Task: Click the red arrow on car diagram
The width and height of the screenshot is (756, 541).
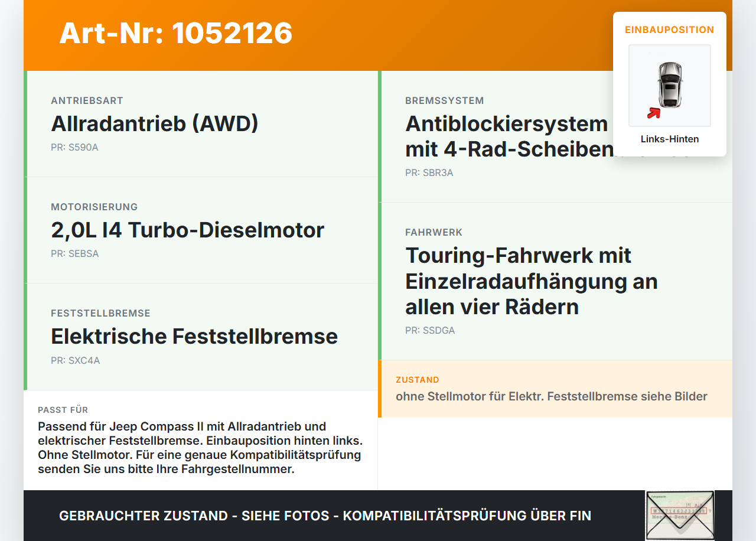Action: coord(653,113)
